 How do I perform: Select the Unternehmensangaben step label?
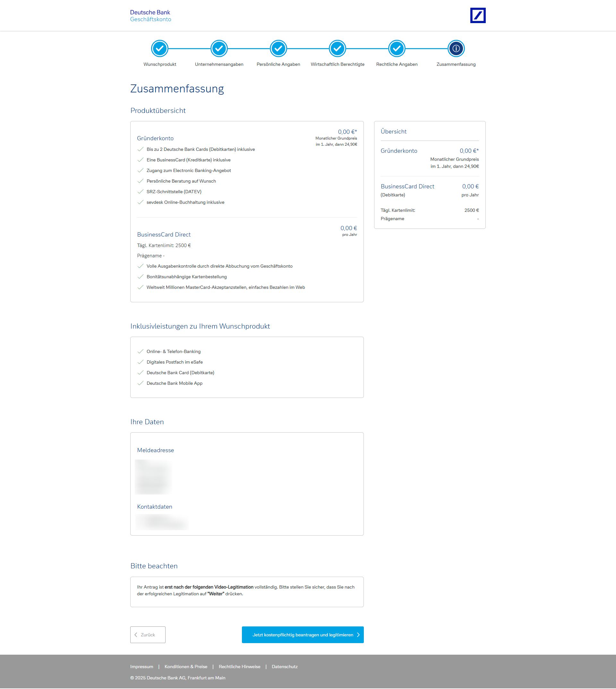(x=219, y=64)
